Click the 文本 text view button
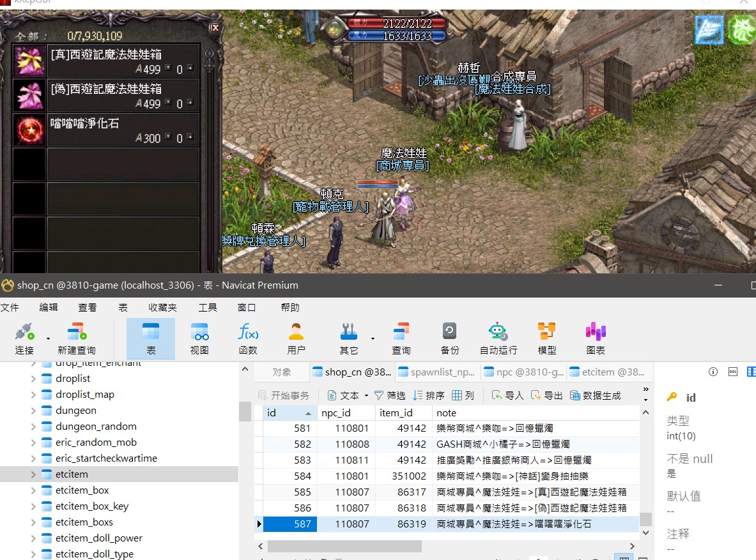This screenshot has height=560, width=756. pyautogui.click(x=343, y=396)
